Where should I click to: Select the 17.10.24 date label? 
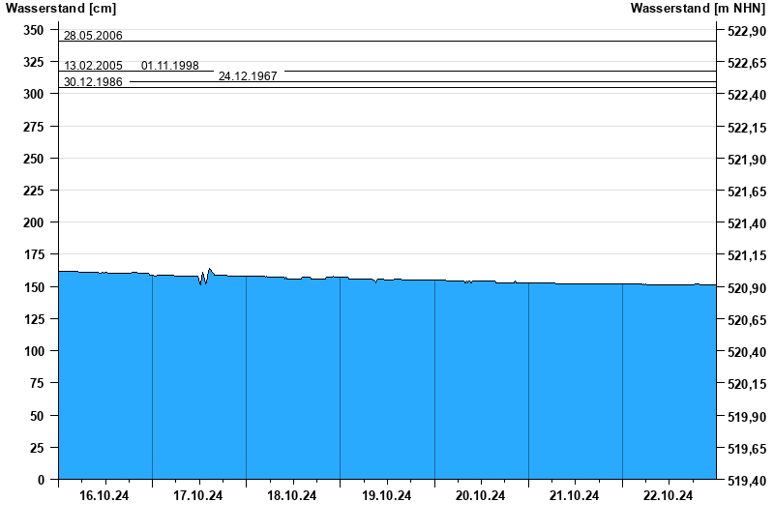[198, 496]
